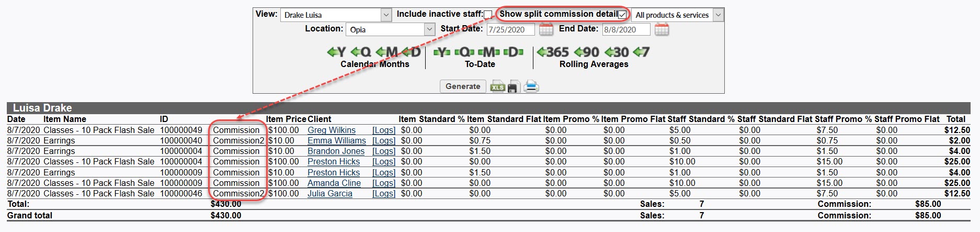The width and height of the screenshot is (980, 232).
Task: Print the commission report
Action: (x=531, y=86)
